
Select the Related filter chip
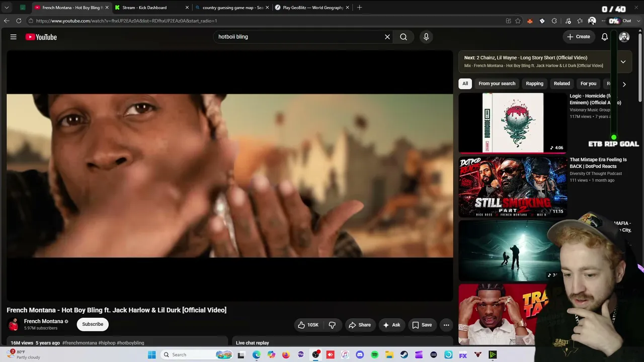[x=562, y=84]
